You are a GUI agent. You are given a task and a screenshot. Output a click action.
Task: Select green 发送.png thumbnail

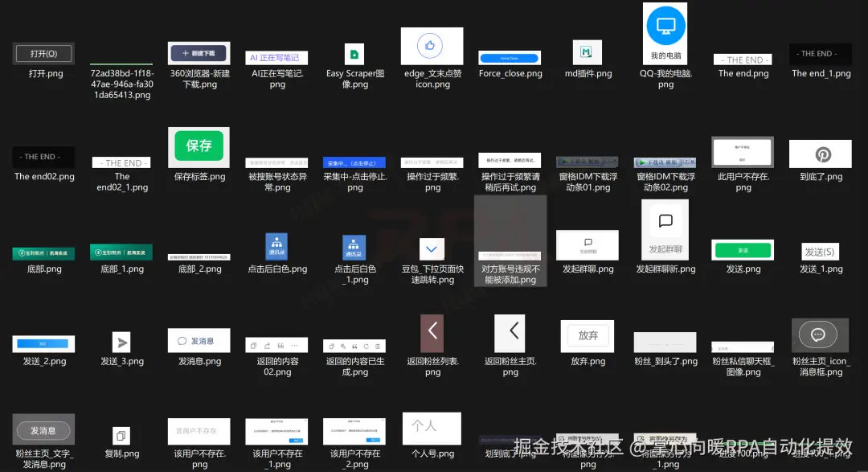(x=743, y=250)
